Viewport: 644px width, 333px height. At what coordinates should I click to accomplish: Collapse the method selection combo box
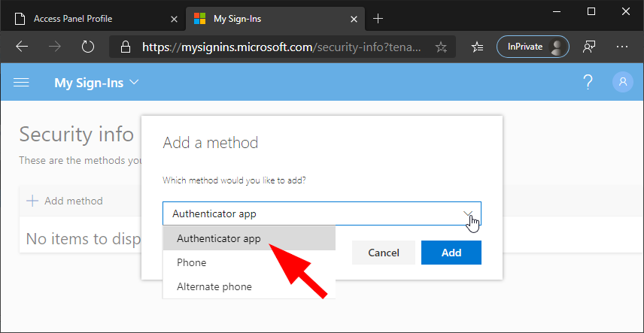(469, 213)
